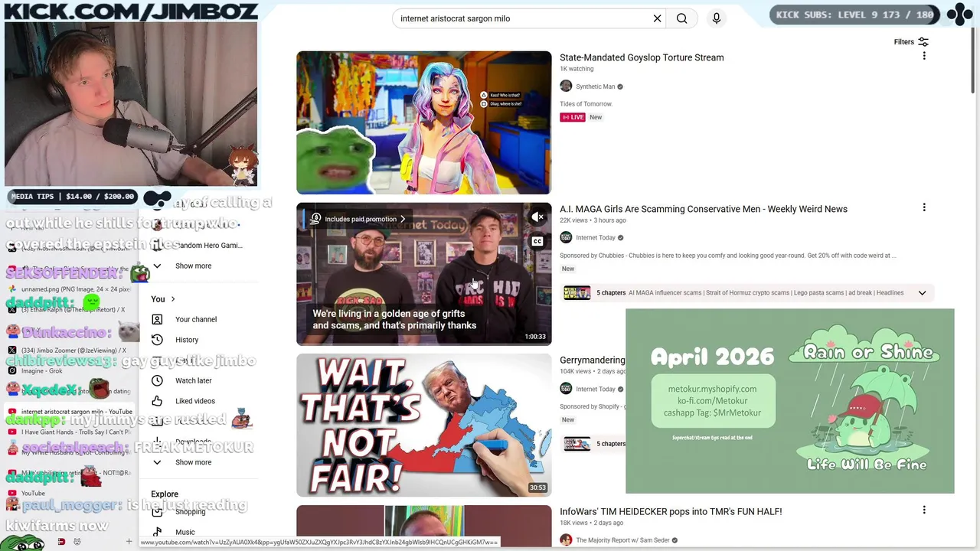Viewport: 980px width, 551px height.
Task: Click '1K watching' text
Action: [577, 69]
